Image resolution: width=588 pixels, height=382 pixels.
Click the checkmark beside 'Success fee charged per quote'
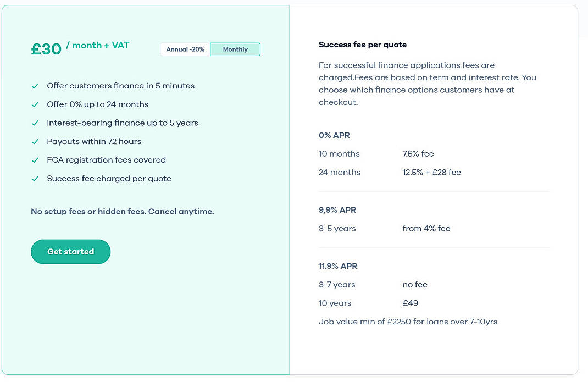[x=35, y=179]
